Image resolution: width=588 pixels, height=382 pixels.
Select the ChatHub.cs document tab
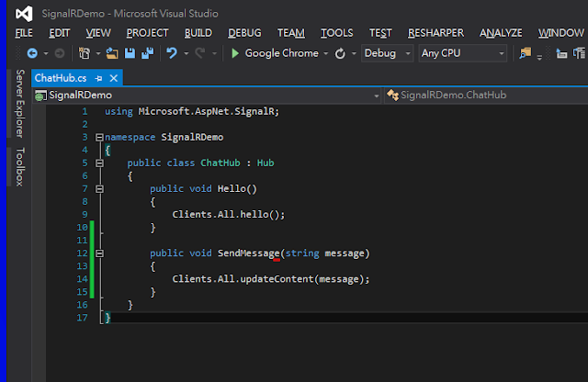[61, 78]
